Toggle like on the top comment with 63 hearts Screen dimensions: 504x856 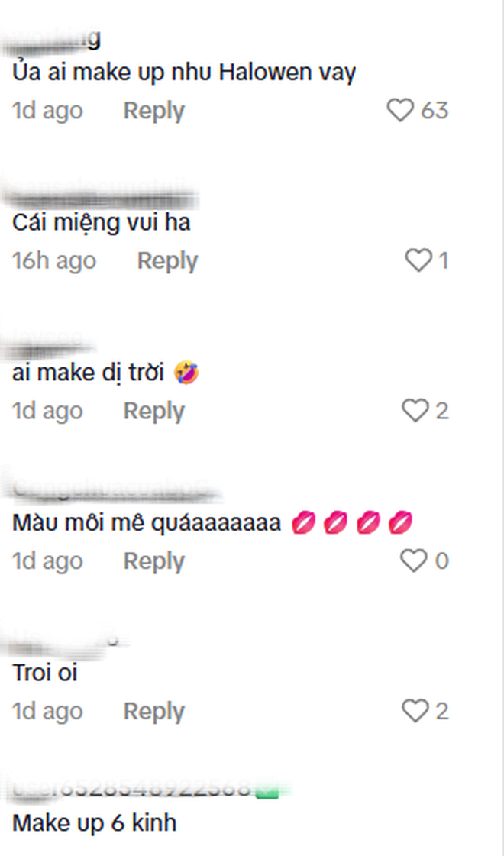tap(399, 111)
